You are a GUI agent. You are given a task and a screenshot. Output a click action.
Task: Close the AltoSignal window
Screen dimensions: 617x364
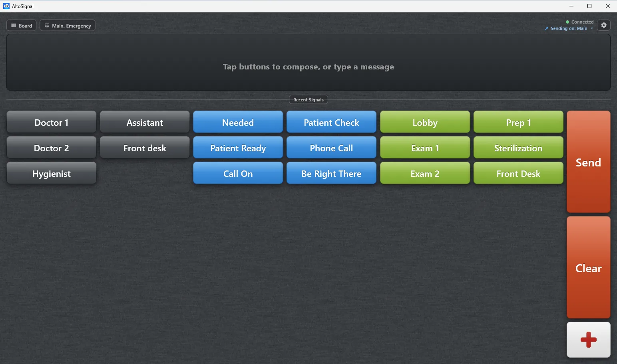pos(608,6)
